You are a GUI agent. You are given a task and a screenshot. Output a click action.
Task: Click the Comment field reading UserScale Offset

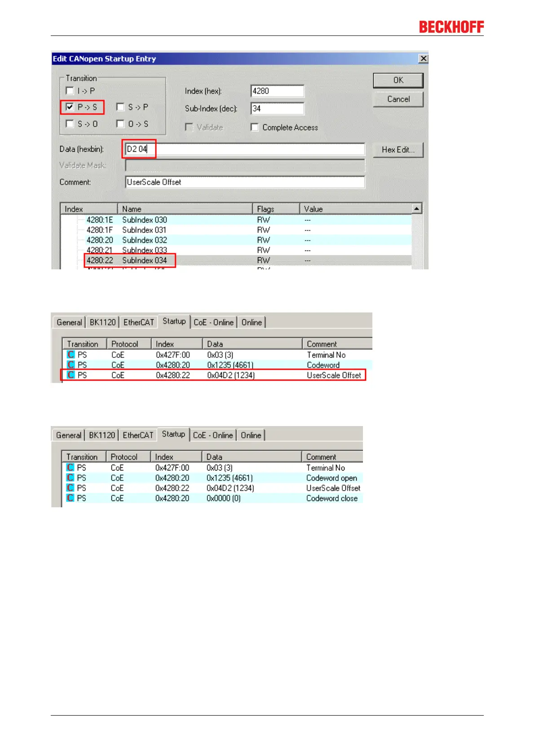(x=245, y=182)
